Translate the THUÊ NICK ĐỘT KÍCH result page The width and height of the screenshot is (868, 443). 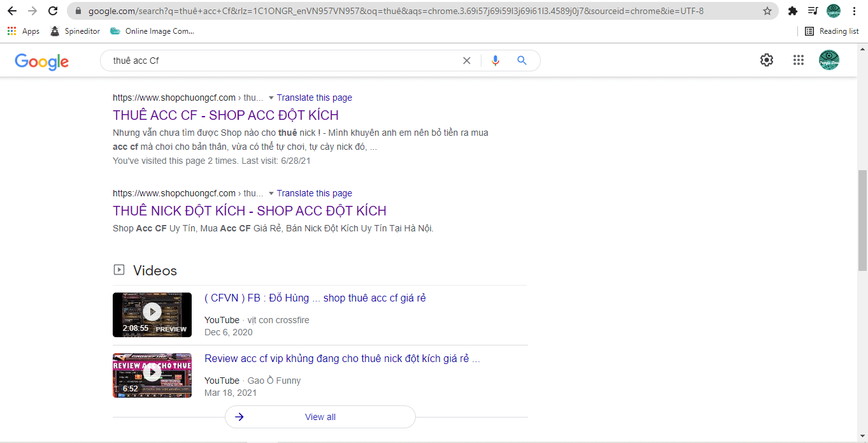tap(315, 193)
